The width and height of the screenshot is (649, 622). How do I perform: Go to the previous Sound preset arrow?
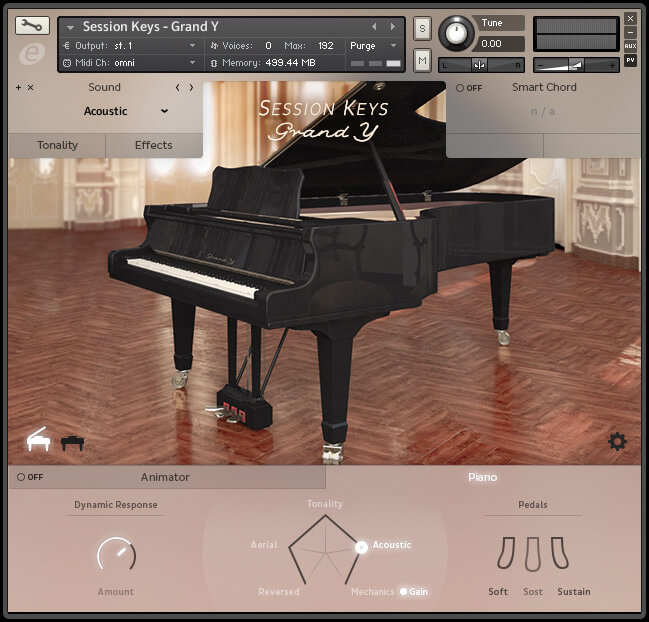click(x=178, y=87)
